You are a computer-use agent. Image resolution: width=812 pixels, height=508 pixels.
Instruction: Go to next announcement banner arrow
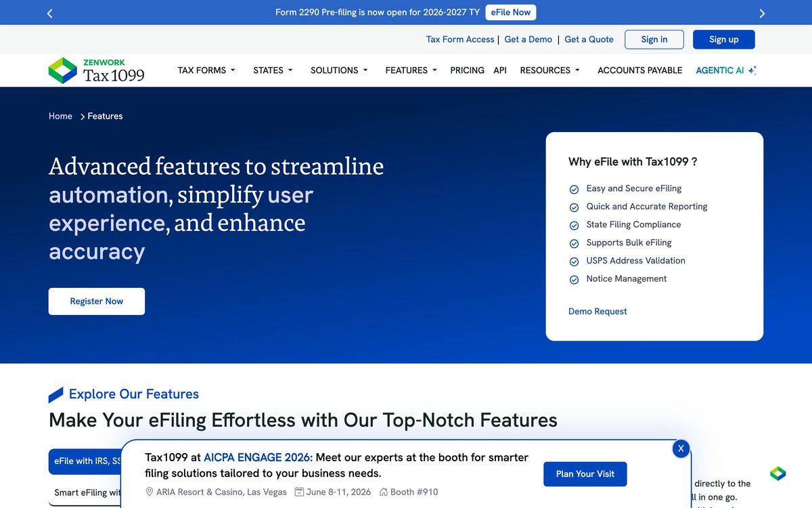(762, 13)
